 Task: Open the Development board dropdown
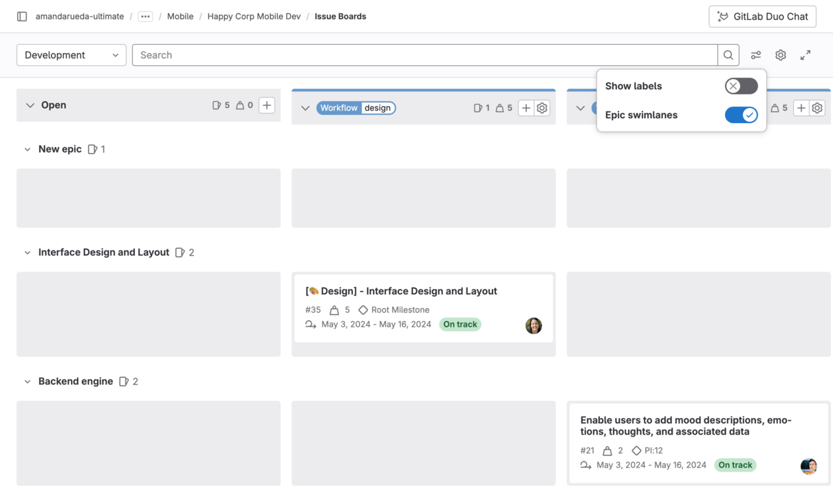click(x=72, y=55)
